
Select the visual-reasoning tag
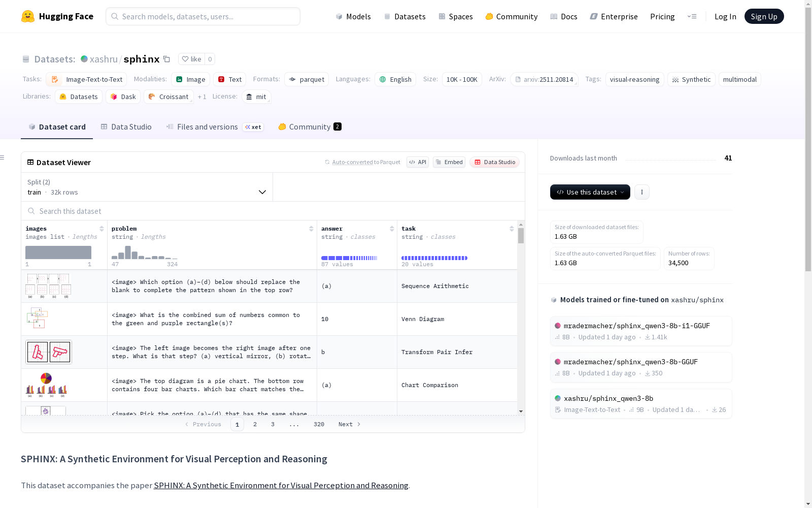point(634,79)
